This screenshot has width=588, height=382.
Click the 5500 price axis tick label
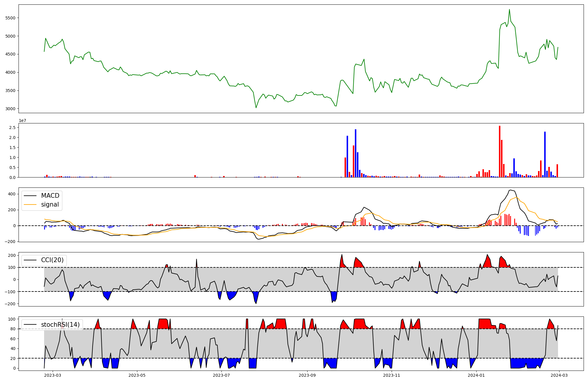pyautogui.click(x=10, y=18)
